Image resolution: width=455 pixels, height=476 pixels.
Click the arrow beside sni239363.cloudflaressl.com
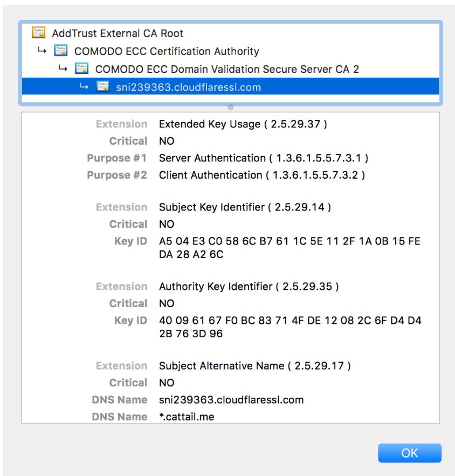tap(84, 86)
